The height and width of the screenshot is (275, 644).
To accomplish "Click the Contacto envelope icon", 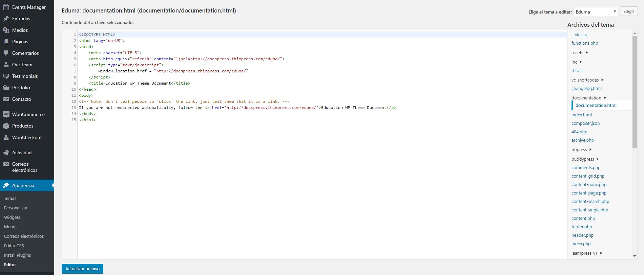I will [x=6, y=99].
